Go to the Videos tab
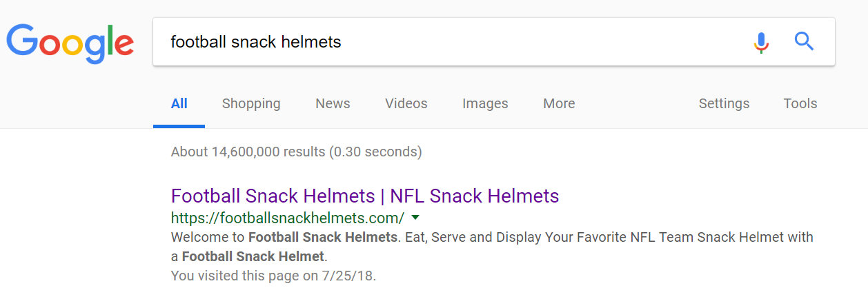Screen dimensions: 868x299 [x=406, y=104]
